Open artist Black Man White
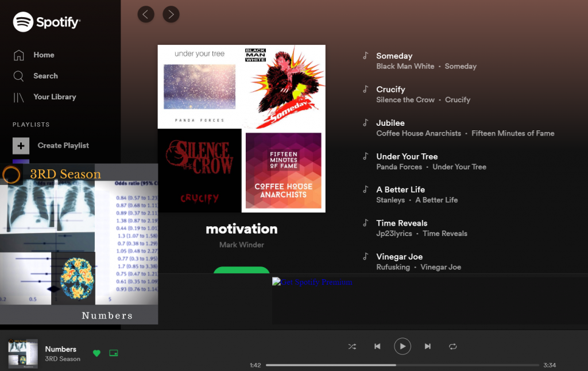 pos(405,67)
